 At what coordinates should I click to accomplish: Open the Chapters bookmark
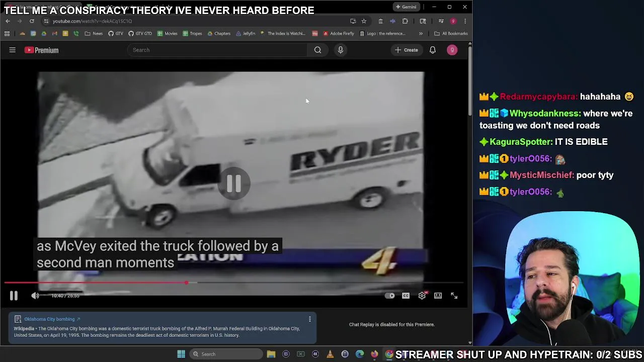click(x=218, y=34)
